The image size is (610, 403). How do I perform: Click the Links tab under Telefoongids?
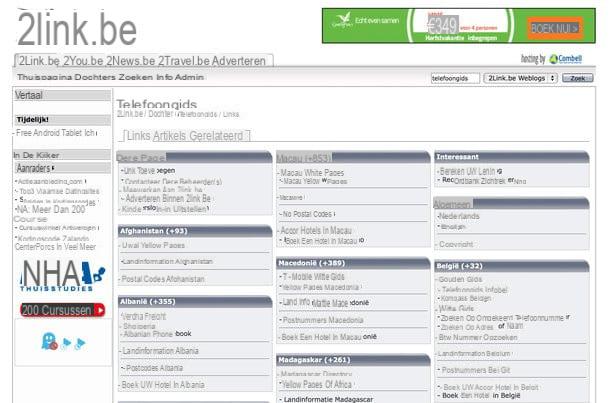pyautogui.click(x=138, y=136)
